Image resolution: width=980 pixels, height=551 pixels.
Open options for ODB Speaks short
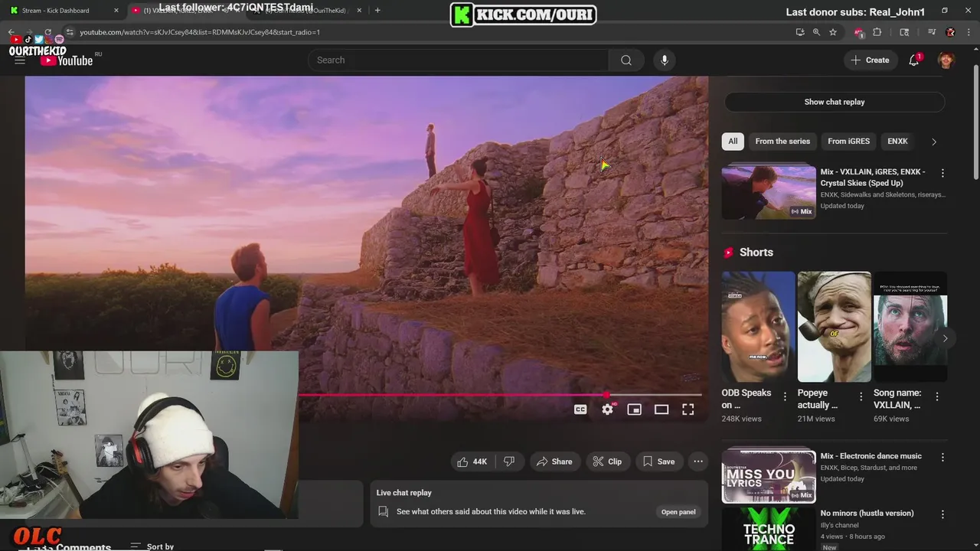785,396
